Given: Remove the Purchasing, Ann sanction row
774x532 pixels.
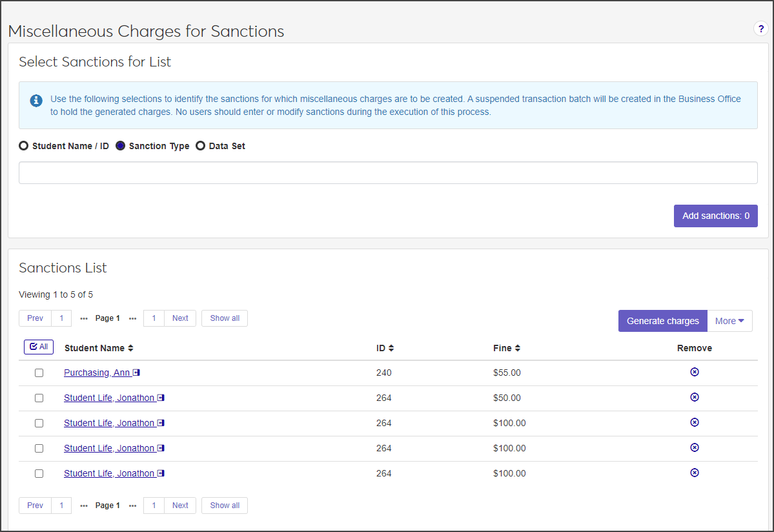Looking at the screenshot, I should point(695,372).
